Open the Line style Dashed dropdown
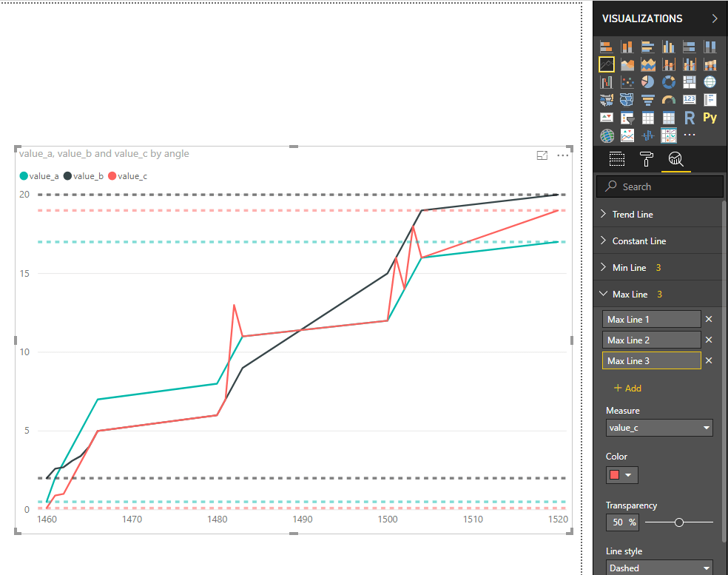The image size is (728, 575). pyautogui.click(x=659, y=568)
